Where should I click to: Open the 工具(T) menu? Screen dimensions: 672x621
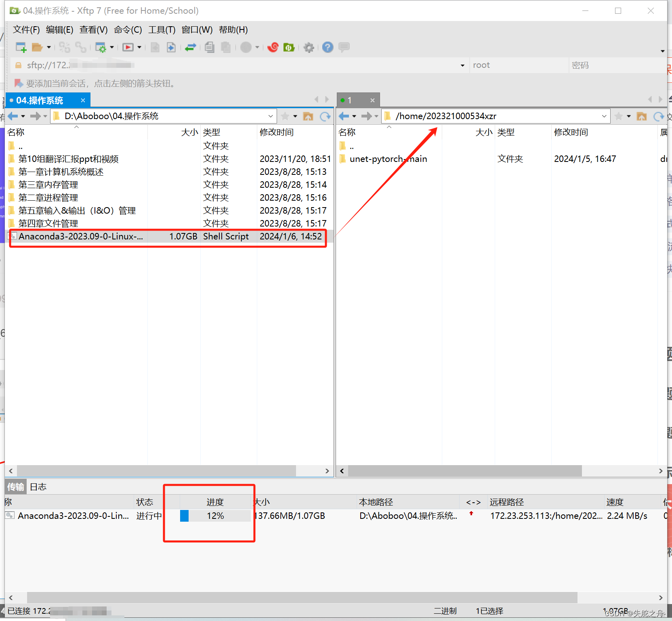[x=162, y=29]
